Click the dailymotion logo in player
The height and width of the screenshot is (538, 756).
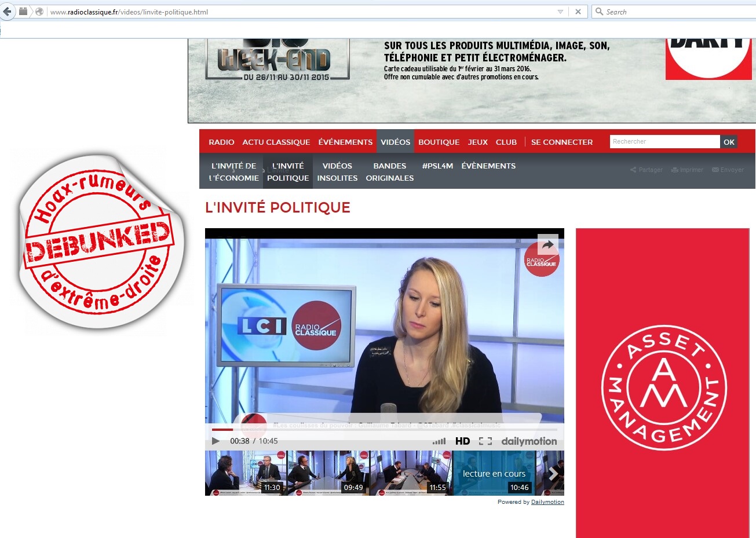529,441
